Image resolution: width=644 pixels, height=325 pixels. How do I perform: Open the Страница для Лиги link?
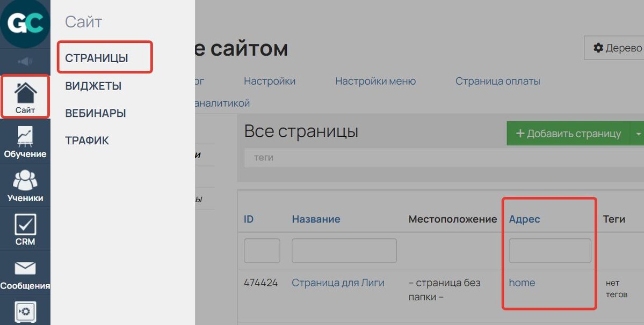pyautogui.click(x=338, y=283)
